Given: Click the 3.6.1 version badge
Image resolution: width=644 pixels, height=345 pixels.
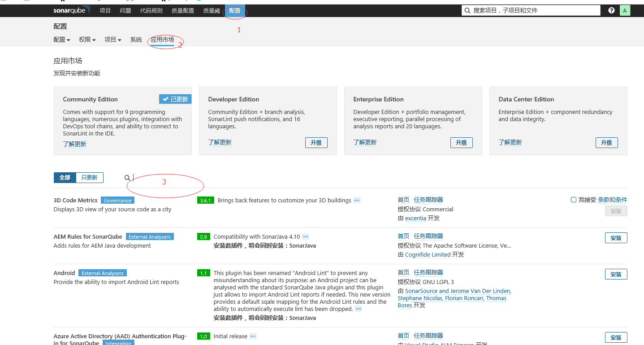Looking at the screenshot, I should [x=205, y=200].
